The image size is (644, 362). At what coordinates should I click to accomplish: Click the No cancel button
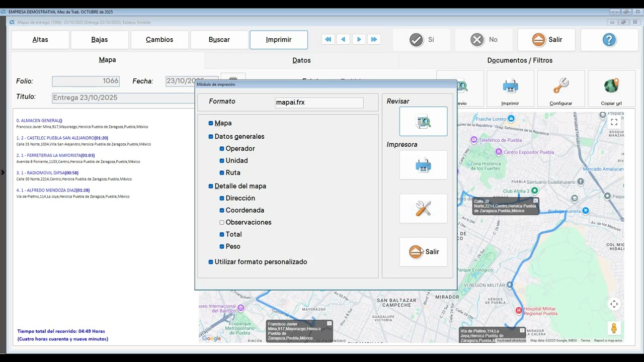[484, 40]
